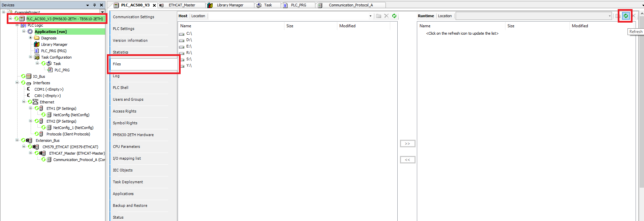Expand the Diagnosis folder node
The height and width of the screenshot is (221, 644).
[x=30, y=38]
